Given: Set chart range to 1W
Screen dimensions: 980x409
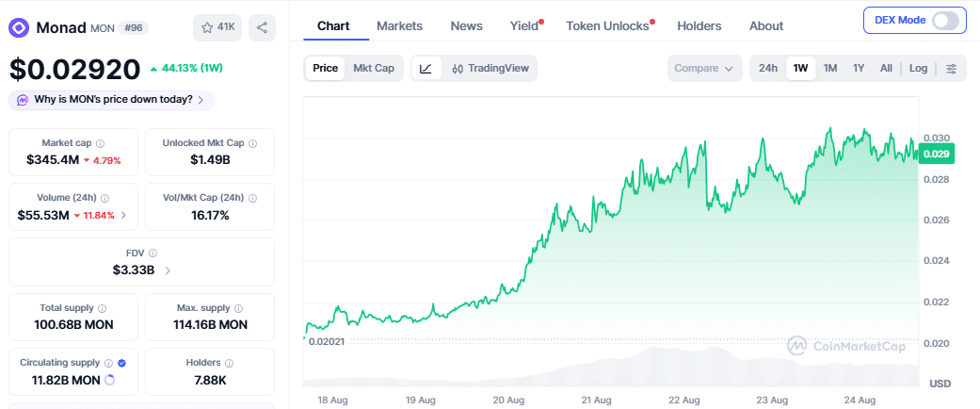Looking at the screenshot, I should coord(800,68).
